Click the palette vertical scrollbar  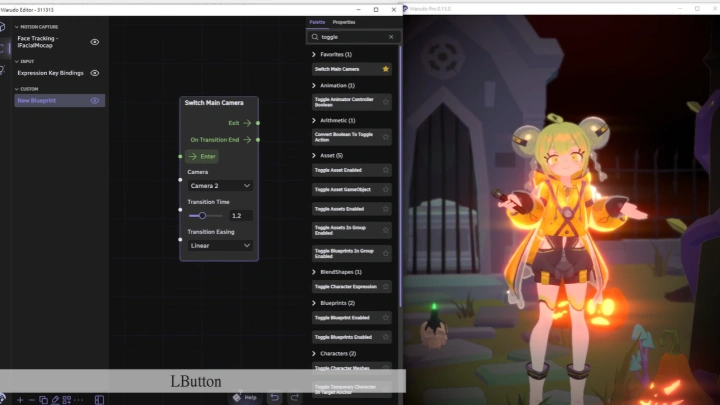(x=400, y=177)
